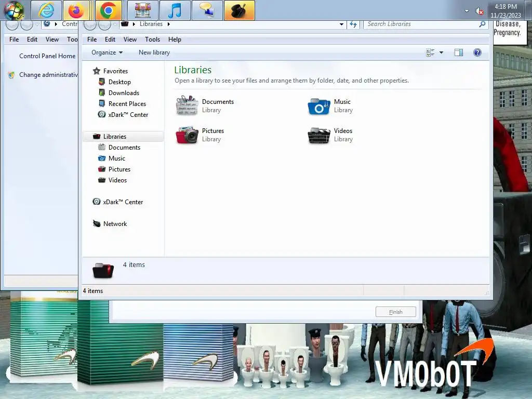Open the Help menu
Image resolution: width=532 pixels, height=399 pixels.
click(x=175, y=39)
